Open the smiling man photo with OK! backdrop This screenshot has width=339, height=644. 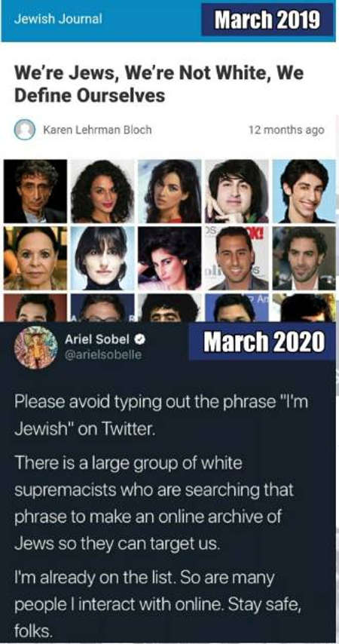[x=237, y=259]
